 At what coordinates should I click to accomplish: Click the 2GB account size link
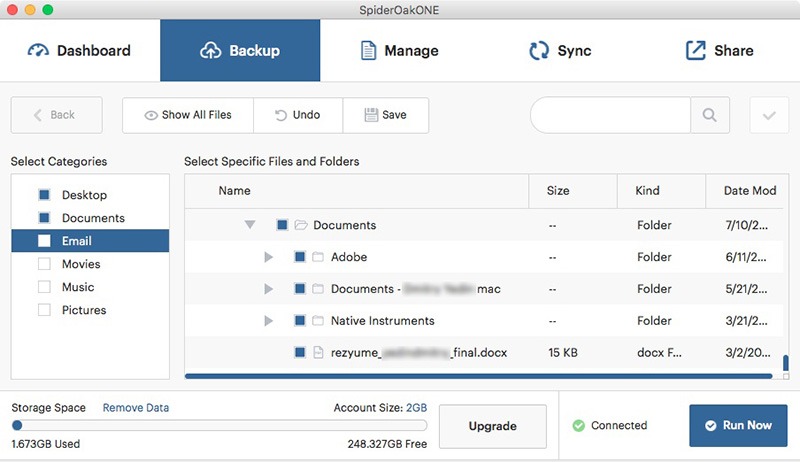[416, 408]
